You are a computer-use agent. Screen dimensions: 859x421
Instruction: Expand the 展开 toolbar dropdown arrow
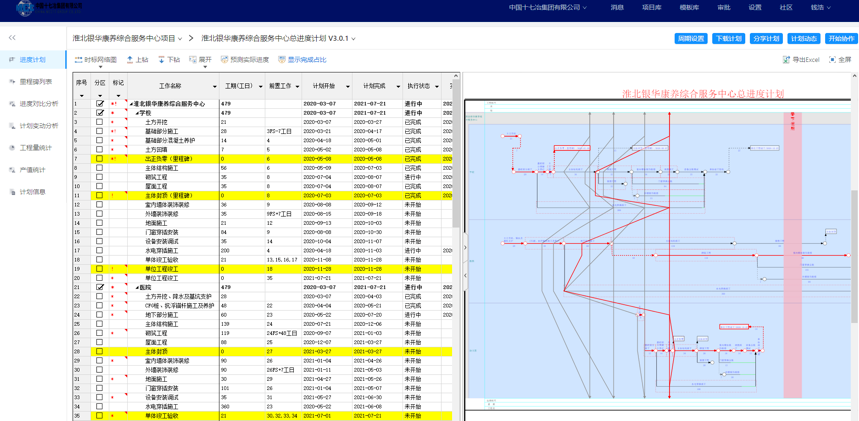point(205,67)
